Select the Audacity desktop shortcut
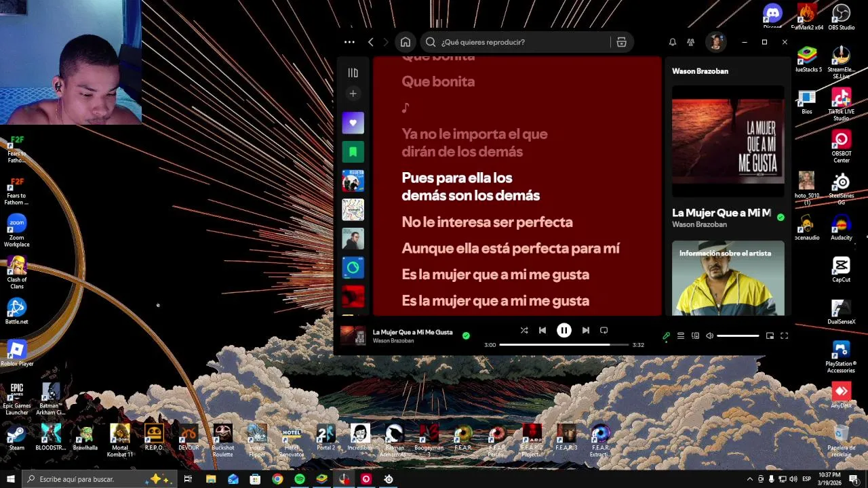Viewport: 868px width, 488px height. [841, 227]
